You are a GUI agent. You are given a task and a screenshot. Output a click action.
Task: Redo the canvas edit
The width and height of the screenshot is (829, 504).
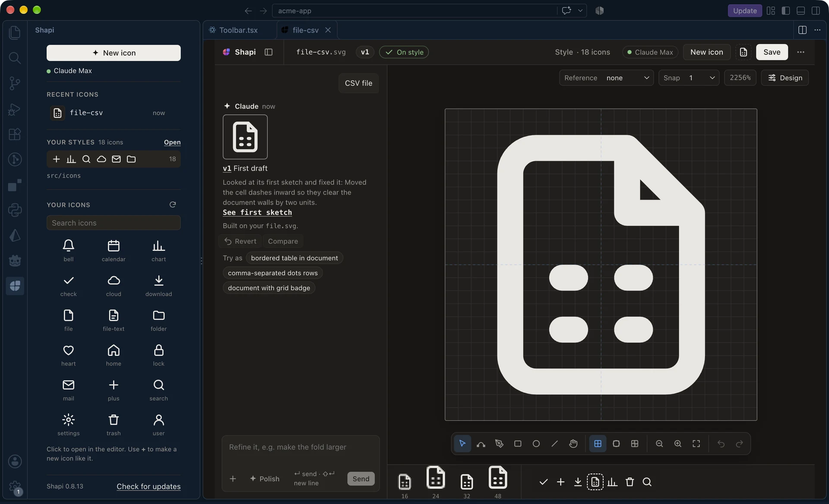click(x=740, y=444)
